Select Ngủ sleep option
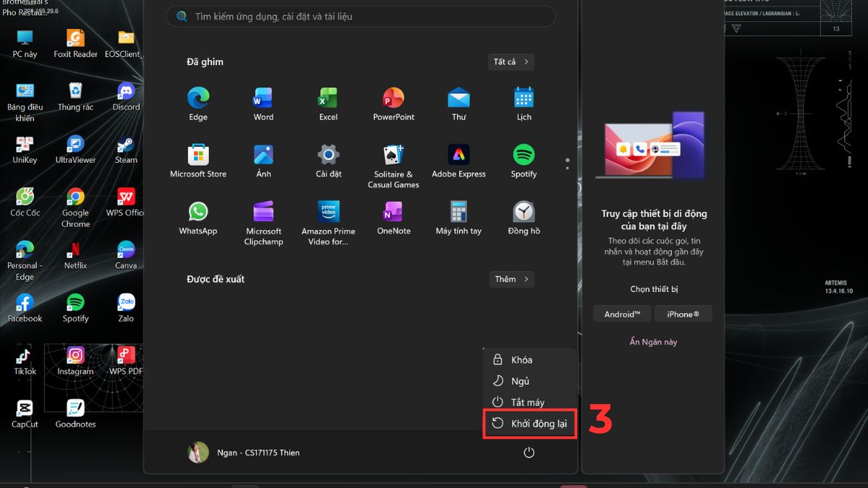Viewport: 868px width, 488px height. [x=520, y=381]
